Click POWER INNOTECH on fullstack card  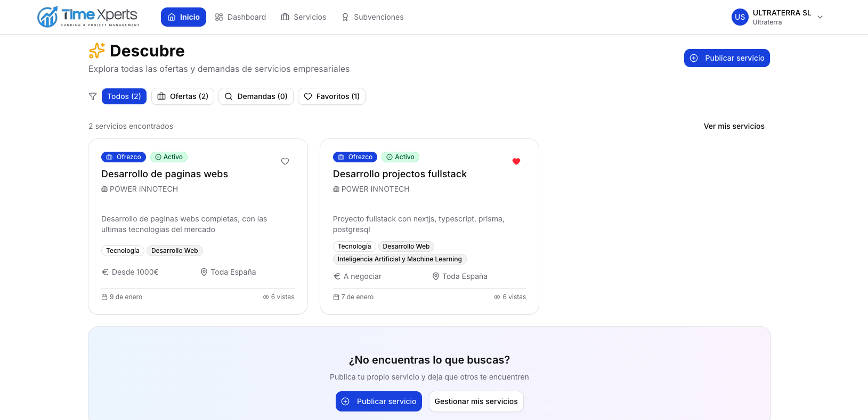coord(371,189)
